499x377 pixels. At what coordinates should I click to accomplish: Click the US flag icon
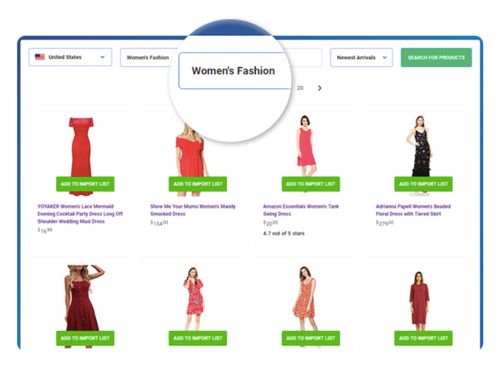(x=40, y=57)
